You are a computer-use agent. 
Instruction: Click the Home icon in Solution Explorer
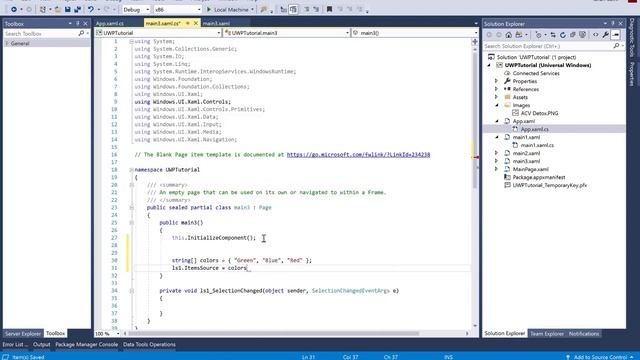point(509,35)
